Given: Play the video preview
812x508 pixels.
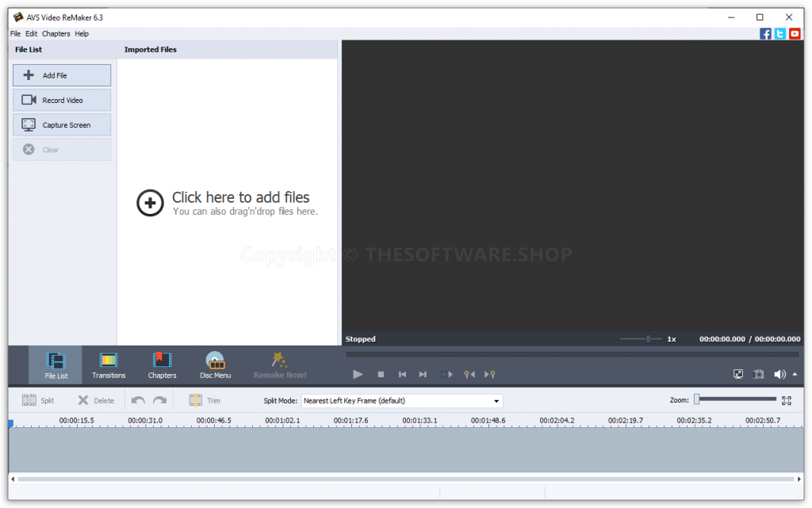Looking at the screenshot, I should (358, 374).
